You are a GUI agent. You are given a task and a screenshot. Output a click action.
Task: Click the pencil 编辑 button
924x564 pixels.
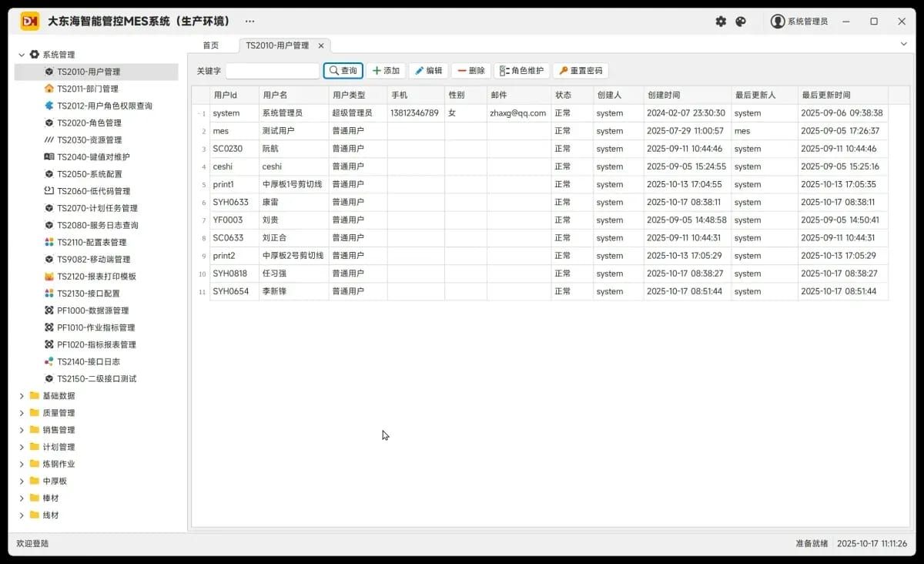point(428,71)
